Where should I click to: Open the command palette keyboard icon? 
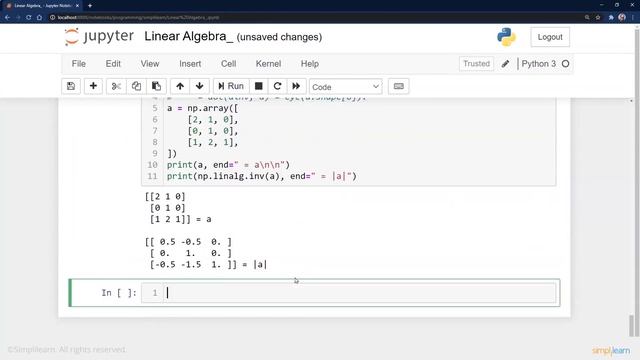click(x=398, y=86)
